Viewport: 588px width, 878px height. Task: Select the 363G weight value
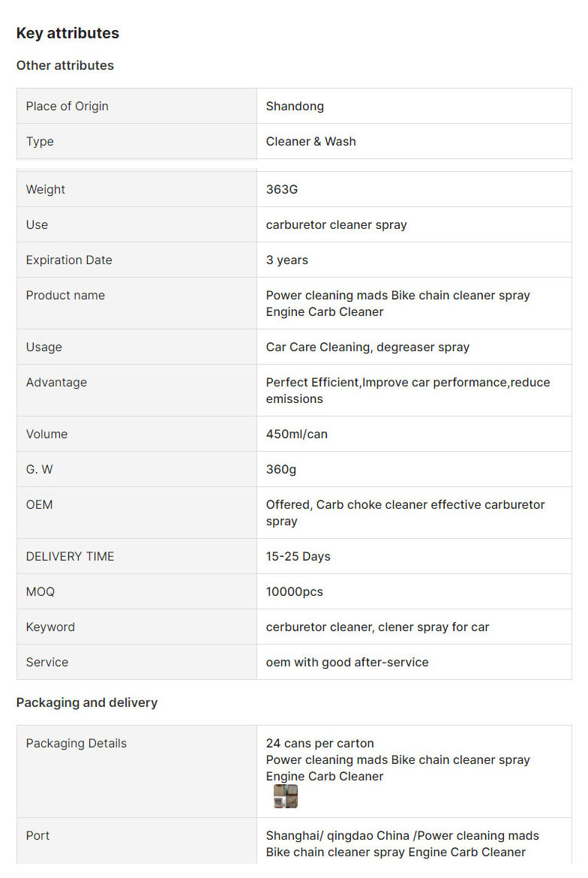click(x=282, y=190)
